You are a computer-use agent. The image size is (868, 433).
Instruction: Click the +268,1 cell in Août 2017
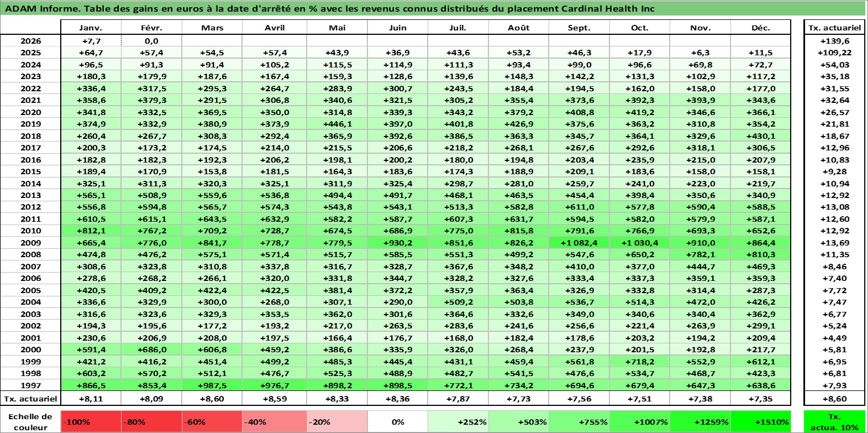pyautogui.click(x=519, y=148)
